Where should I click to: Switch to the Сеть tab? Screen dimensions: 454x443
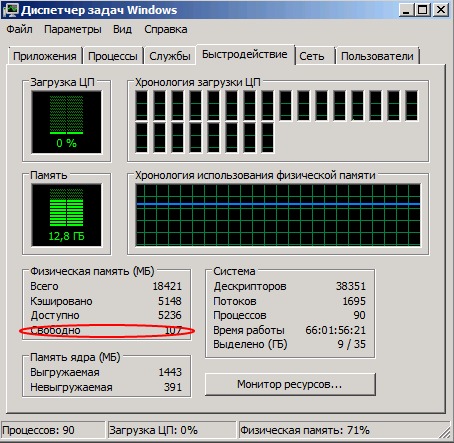(x=312, y=56)
